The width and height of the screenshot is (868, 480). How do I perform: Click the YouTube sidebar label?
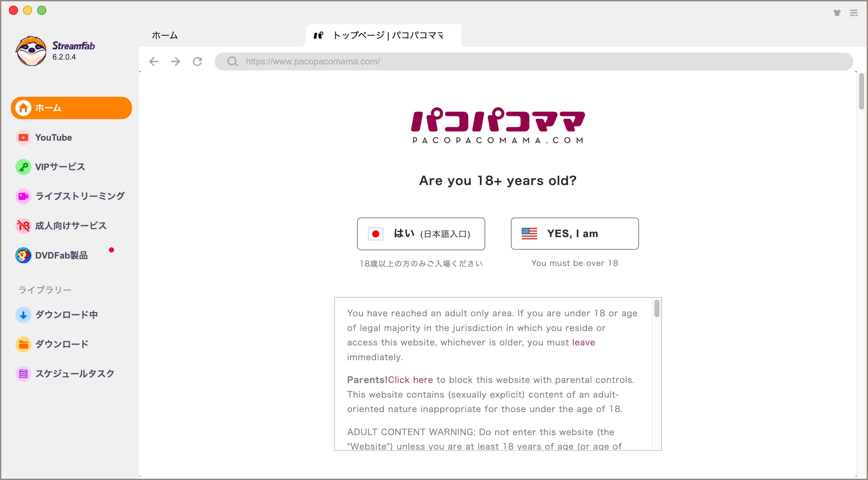53,137
